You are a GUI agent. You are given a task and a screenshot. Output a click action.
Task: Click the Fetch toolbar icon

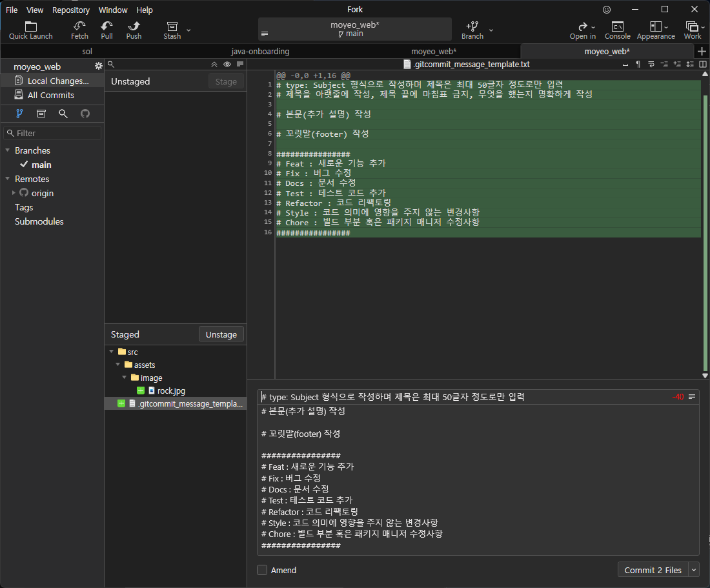coord(79,26)
